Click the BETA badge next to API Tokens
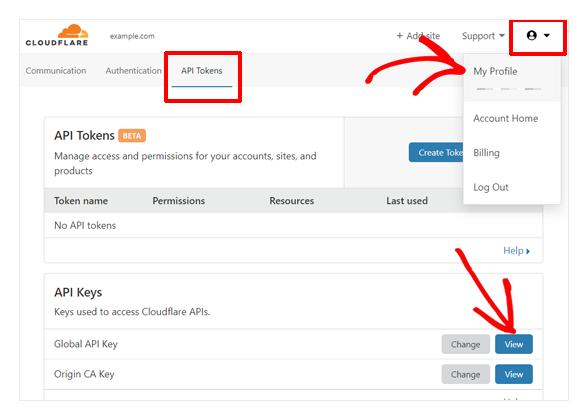This screenshot has width=574, height=415. (132, 136)
